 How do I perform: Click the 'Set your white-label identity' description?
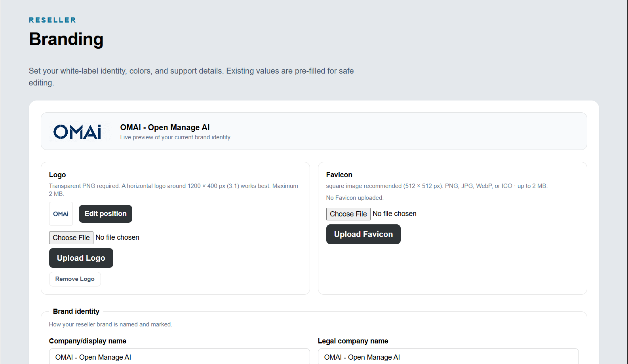point(191,77)
